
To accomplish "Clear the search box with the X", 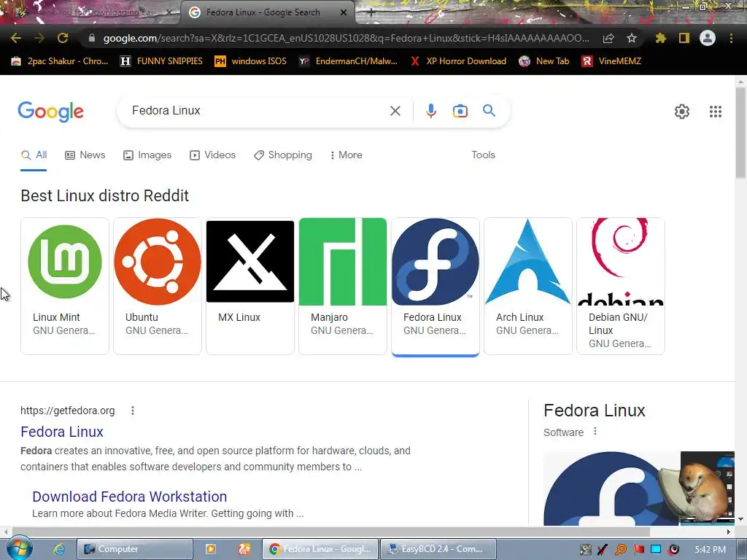I will pos(395,111).
